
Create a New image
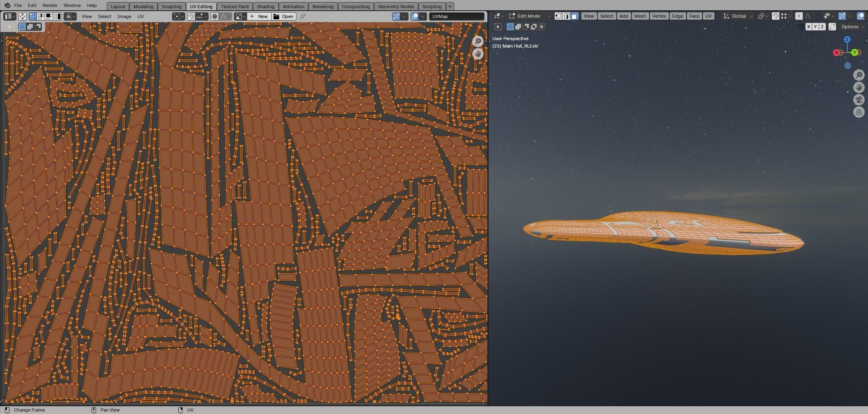coord(259,16)
